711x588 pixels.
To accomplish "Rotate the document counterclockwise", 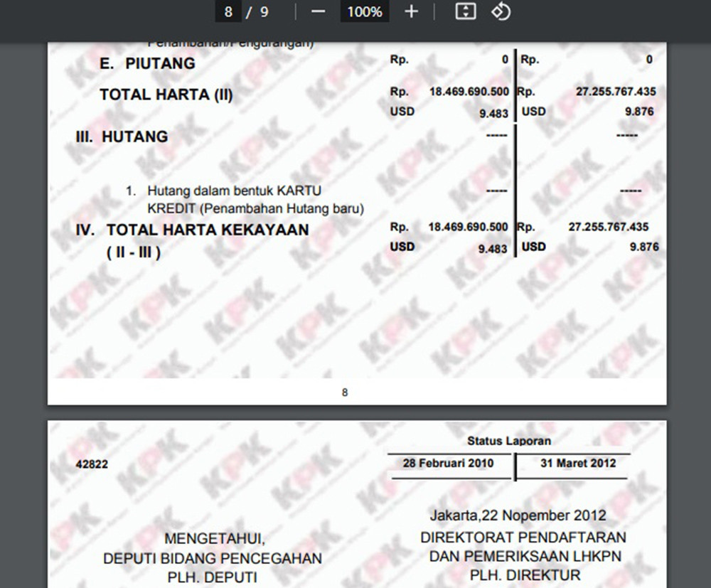I will (501, 12).
